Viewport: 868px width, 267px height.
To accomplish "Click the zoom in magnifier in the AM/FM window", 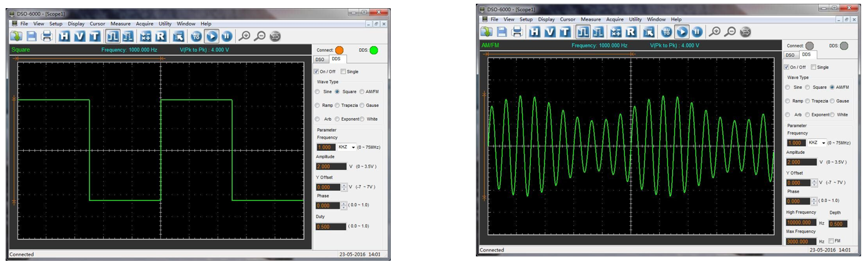I will [715, 32].
